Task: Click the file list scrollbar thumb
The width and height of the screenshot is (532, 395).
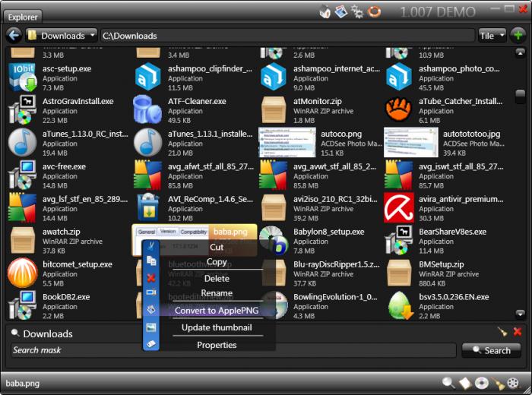Action: (520, 97)
